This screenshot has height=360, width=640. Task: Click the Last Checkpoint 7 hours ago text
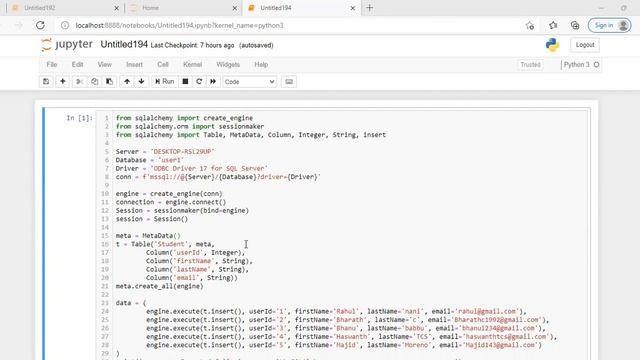coord(192,45)
